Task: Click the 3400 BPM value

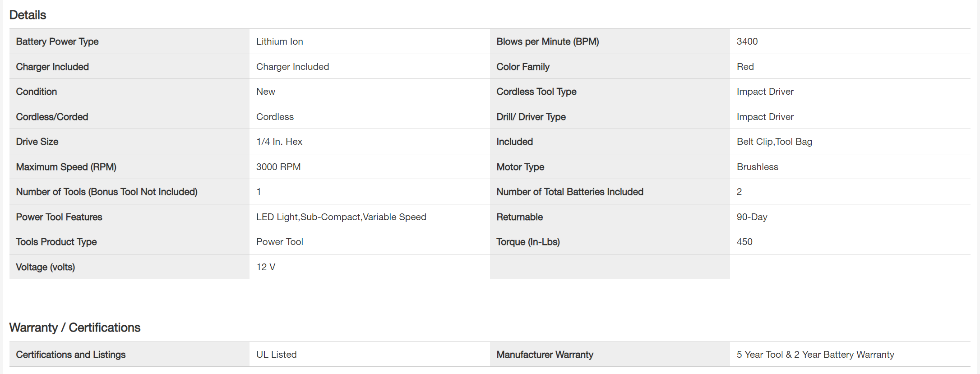Action: click(747, 42)
